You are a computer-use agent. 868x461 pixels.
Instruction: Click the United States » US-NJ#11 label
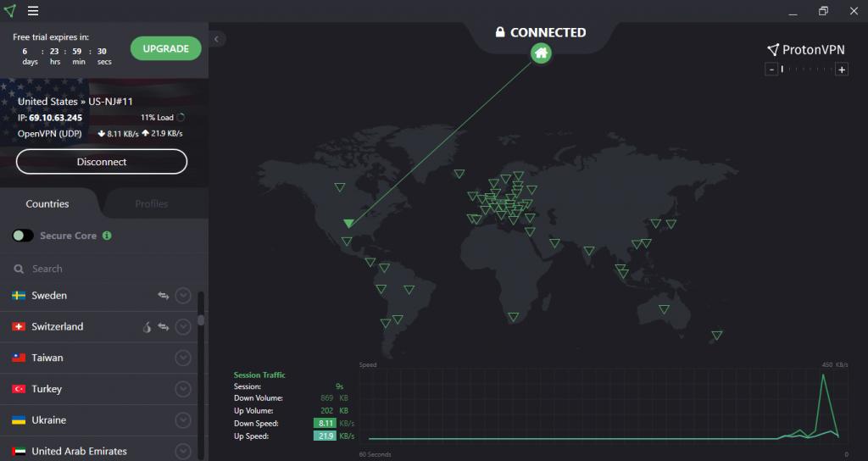click(x=75, y=102)
